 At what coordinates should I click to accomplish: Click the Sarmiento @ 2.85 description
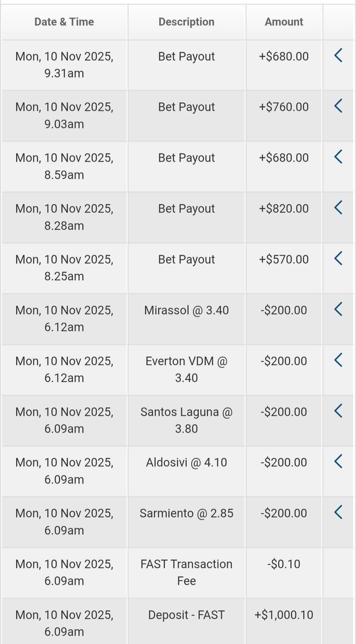[x=186, y=513]
